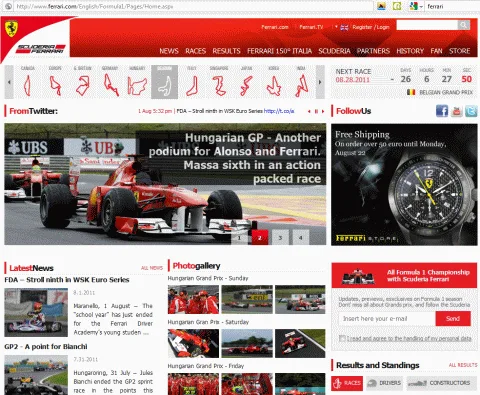Go to hero slide 1
Screen dimensions: 480x395
pos(239,238)
